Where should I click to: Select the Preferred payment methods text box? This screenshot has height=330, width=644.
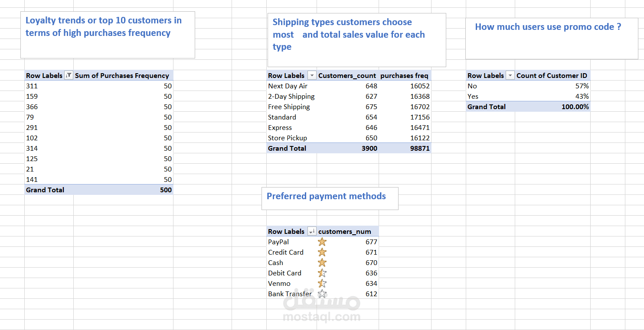[x=330, y=198]
